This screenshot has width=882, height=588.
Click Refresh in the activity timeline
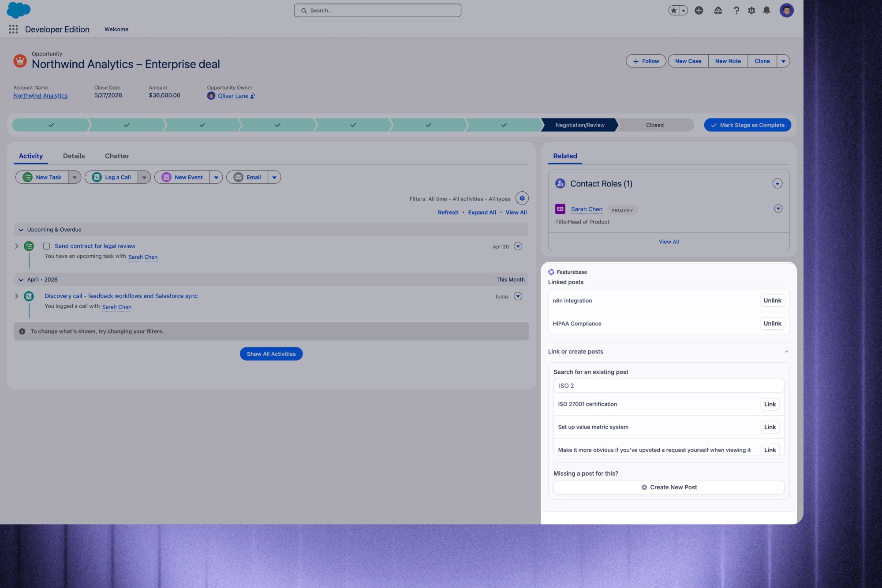pyautogui.click(x=448, y=212)
